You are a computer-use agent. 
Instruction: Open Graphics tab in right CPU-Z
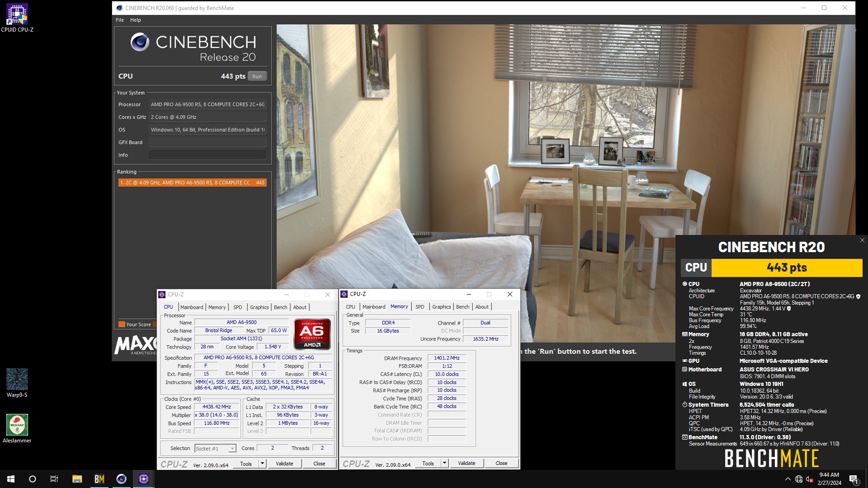442,307
